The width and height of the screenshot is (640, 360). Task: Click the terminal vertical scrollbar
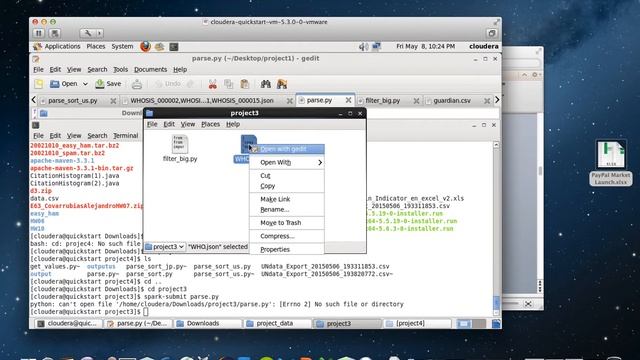click(496, 229)
